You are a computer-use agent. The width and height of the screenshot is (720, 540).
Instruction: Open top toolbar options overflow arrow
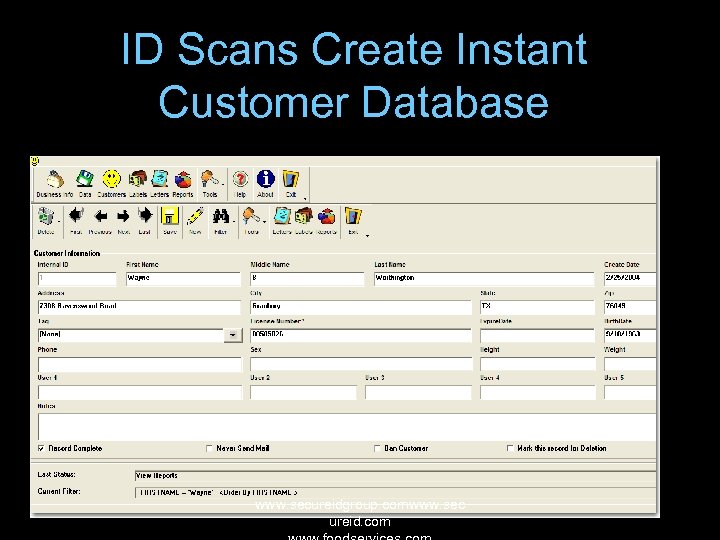pyautogui.click(x=305, y=199)
